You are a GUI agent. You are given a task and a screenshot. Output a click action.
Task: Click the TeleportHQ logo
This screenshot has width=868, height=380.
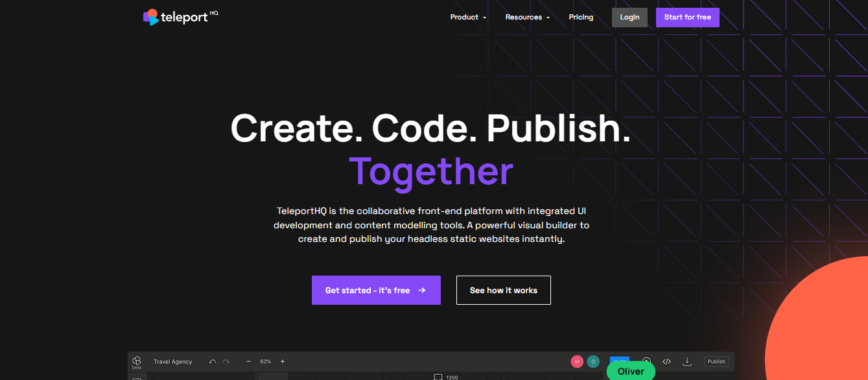pos(180,17)
